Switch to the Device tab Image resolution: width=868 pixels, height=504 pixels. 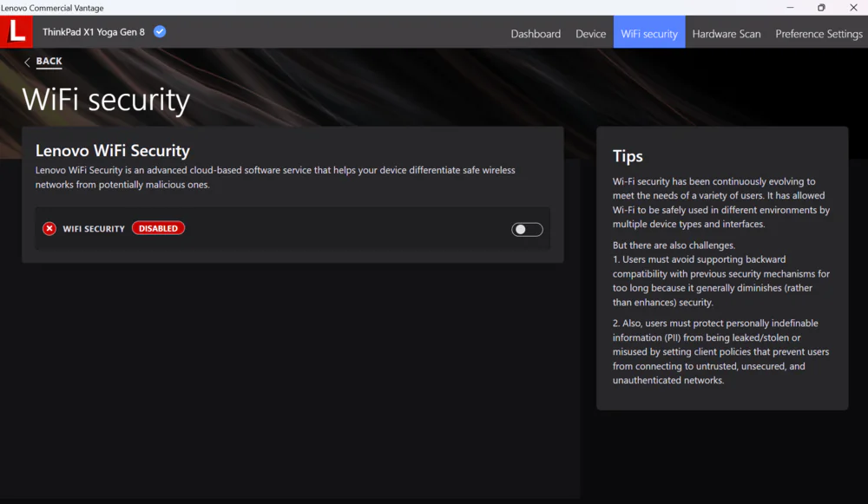pyautogui.click(x=590, y=34)
